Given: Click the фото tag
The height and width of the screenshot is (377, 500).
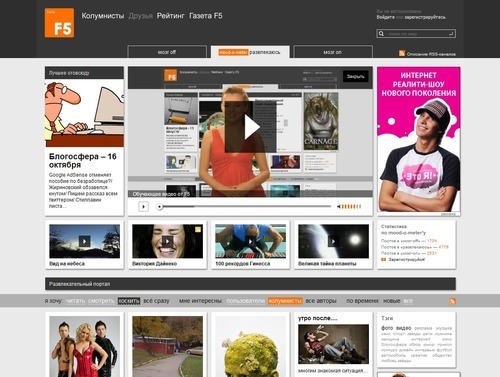Looking at the screenshot, I should pyautogui.click(x=387, y=328).
